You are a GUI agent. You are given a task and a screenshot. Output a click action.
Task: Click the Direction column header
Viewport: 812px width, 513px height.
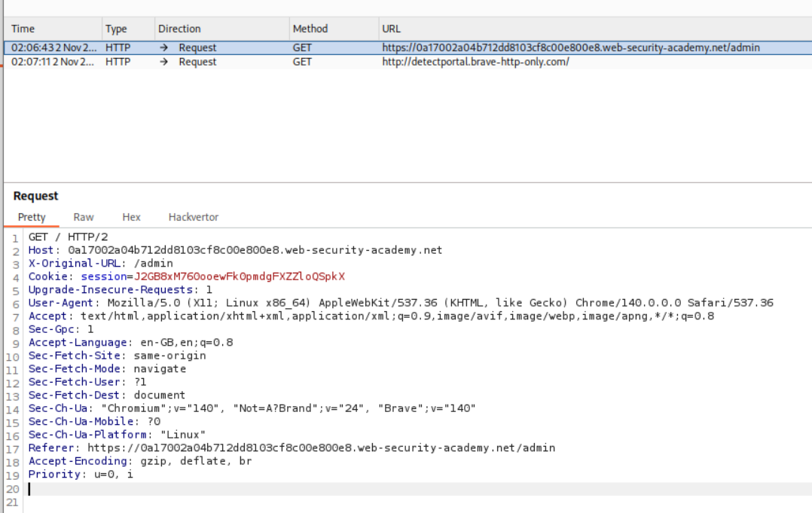[179, 29]
